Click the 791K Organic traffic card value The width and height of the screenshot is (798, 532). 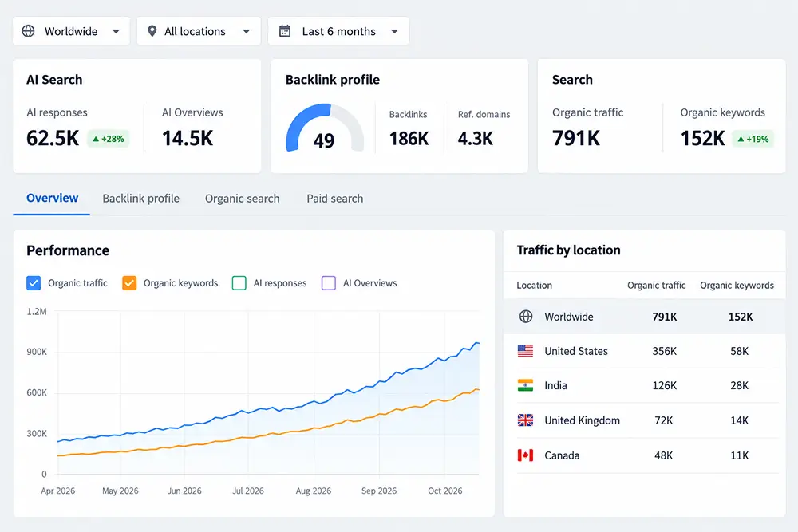[576, 138]
